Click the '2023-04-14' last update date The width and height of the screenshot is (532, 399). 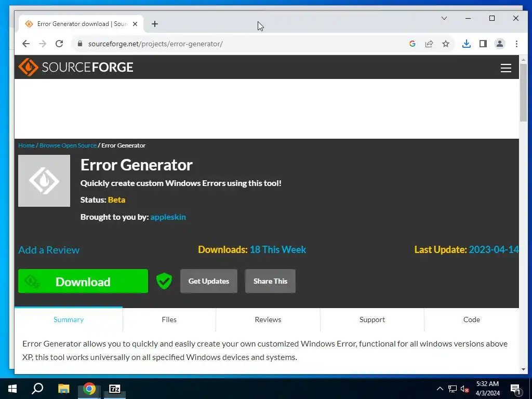494,250
